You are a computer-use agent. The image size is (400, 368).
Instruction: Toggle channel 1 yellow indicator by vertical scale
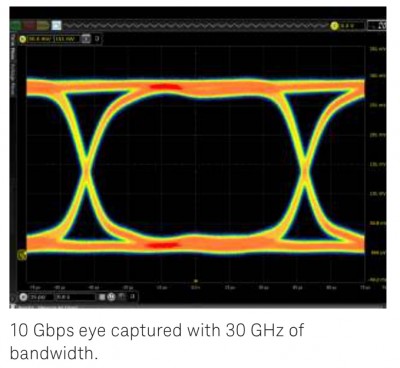(22, 39)
